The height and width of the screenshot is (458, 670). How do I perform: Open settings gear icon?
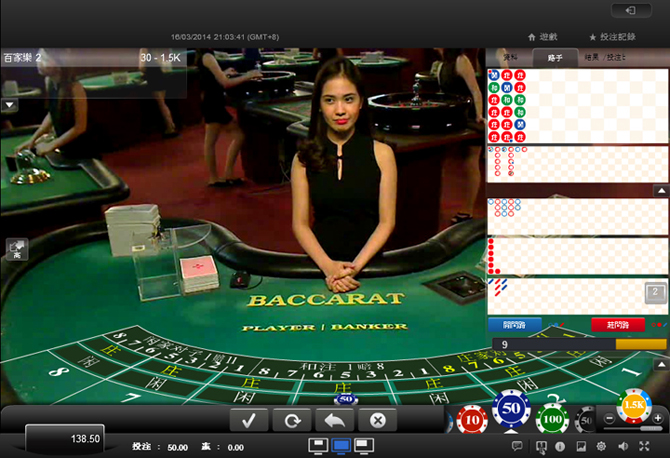[601, 446]
